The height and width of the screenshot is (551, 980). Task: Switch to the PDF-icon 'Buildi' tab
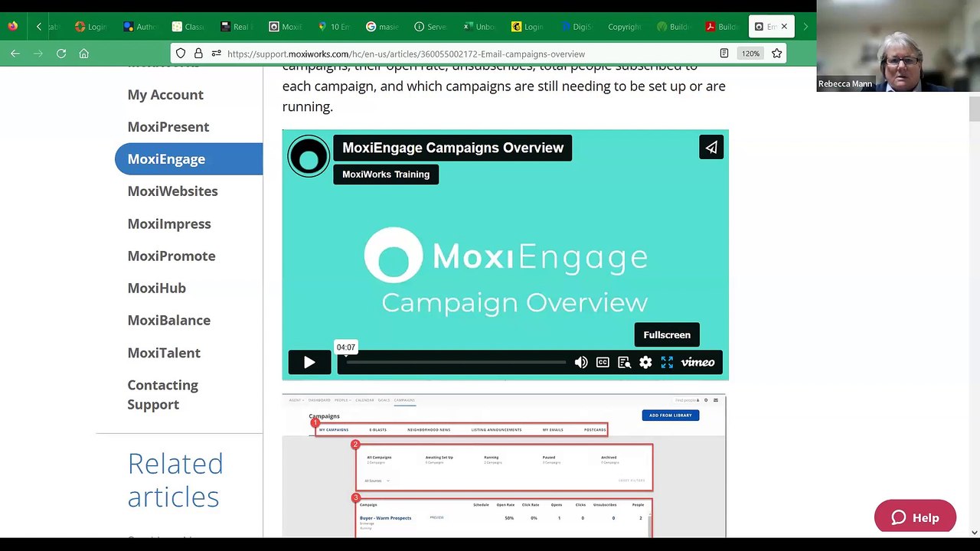click(x=721, y=26)
